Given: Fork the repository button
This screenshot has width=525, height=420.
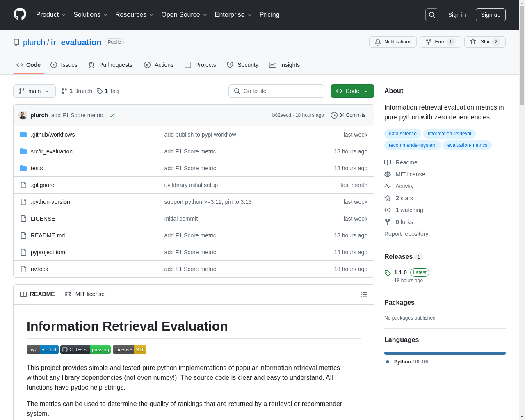Looking at the screenshot, I should point(441,42).
